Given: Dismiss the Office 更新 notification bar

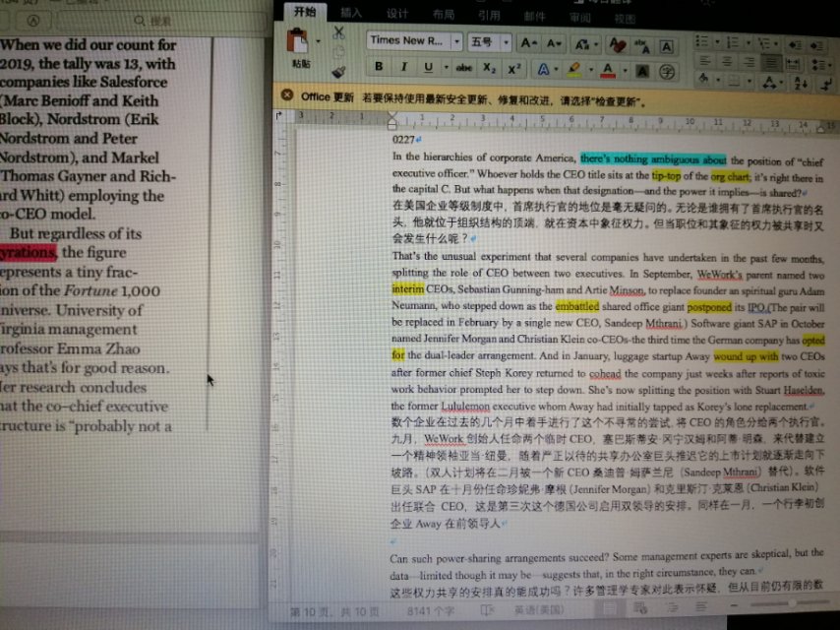Looking at the screenshot, I should click(287, 94).
